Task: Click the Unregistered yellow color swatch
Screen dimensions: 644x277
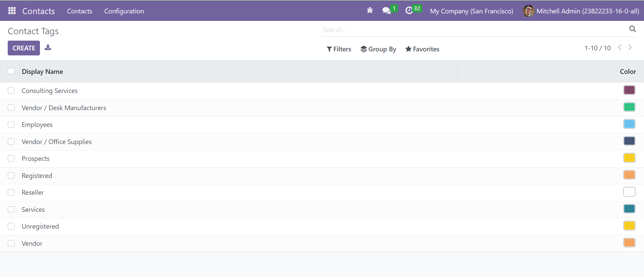Action: [629, 226]
